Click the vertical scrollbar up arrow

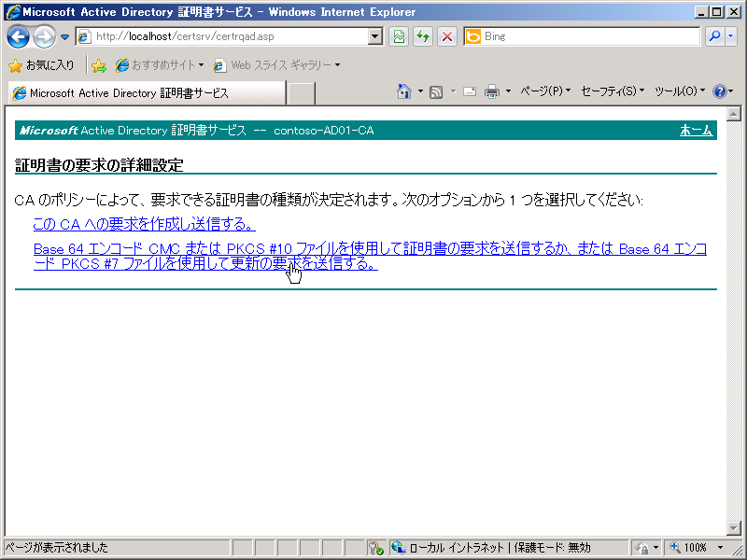[733, 114]
